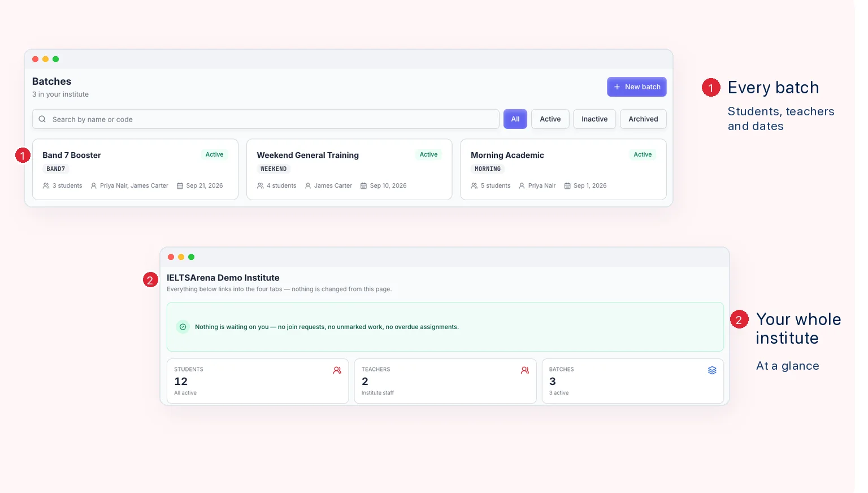Viewport: 868px width, 493px height.
Task: Click the teacher icon next to Priya Nair, James Carter
Action: click(x=94, y=185)
